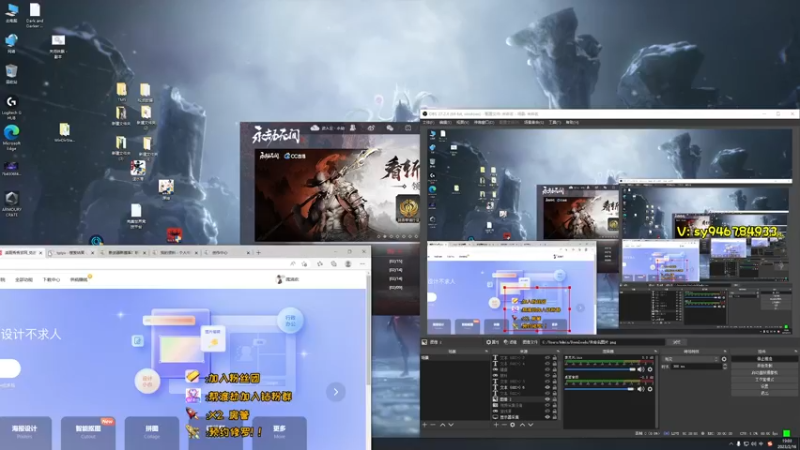Screen dimensions: 800x450
Task: Open Edge profile avatar icon
Action: click(x=348, y=264)
